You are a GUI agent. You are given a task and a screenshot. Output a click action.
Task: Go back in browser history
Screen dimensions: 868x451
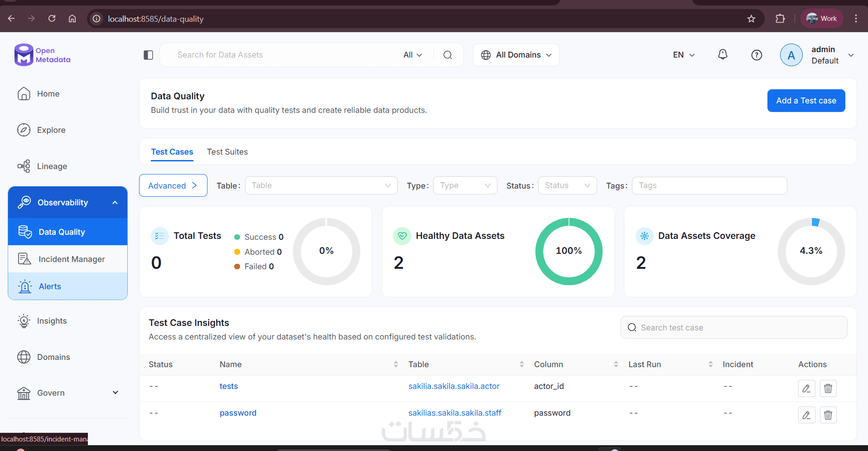pos(11,19)
